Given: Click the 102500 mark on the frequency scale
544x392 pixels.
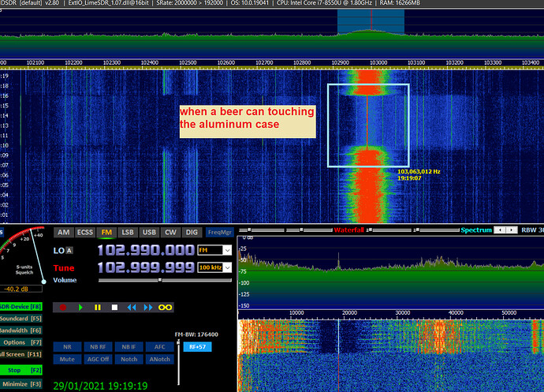Looking at the screenshot, I should click(x=188, y=63).
